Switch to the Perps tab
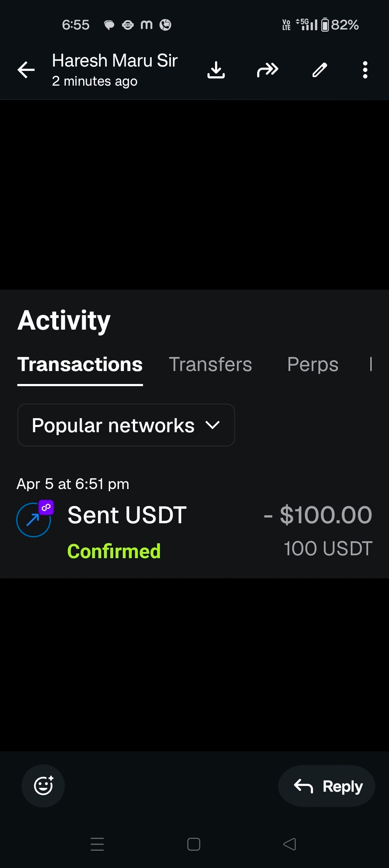The image size is (389, 868). coord(313,364)
